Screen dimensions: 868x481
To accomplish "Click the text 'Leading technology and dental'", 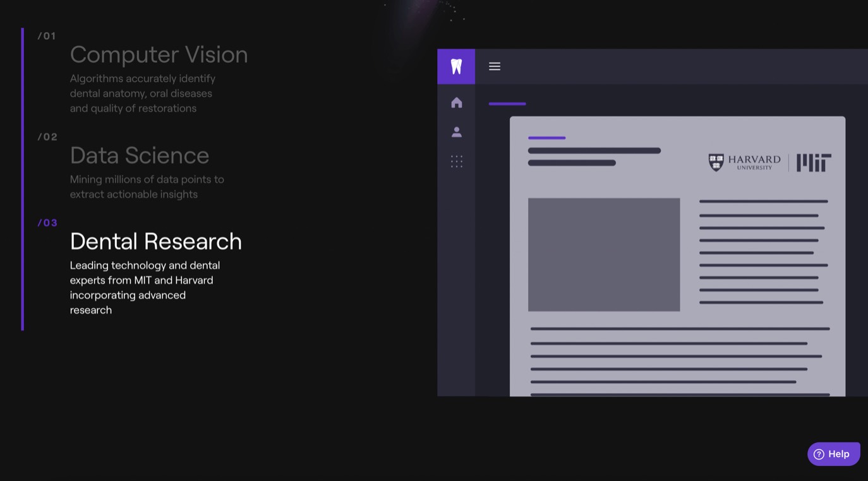I will (x=145, y=265).
